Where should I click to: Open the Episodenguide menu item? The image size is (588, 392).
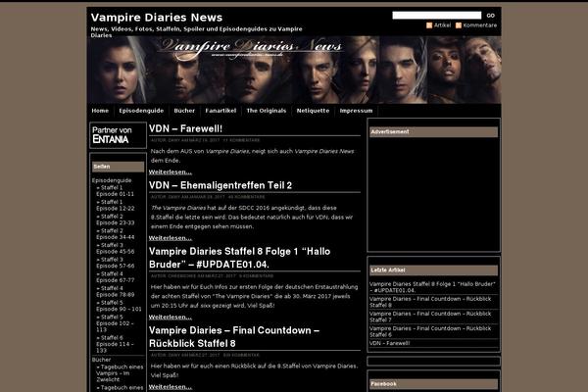pyautogui.click(x=141, y=111)
